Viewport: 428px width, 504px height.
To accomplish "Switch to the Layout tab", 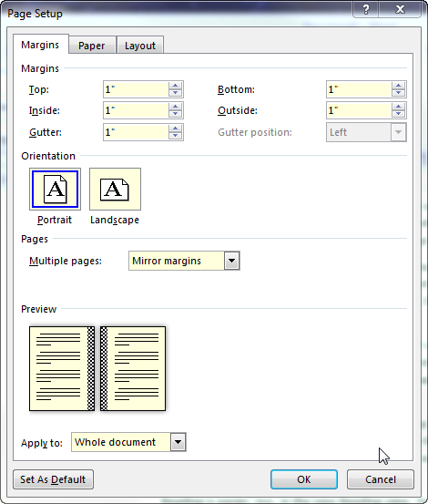I will [140, 46].
